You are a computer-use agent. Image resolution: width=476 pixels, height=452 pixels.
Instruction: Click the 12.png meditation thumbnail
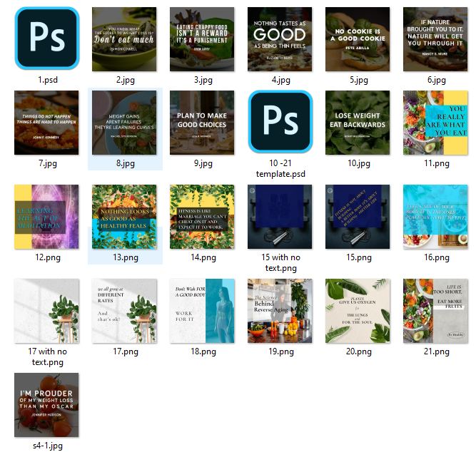[x=46, y=217]
